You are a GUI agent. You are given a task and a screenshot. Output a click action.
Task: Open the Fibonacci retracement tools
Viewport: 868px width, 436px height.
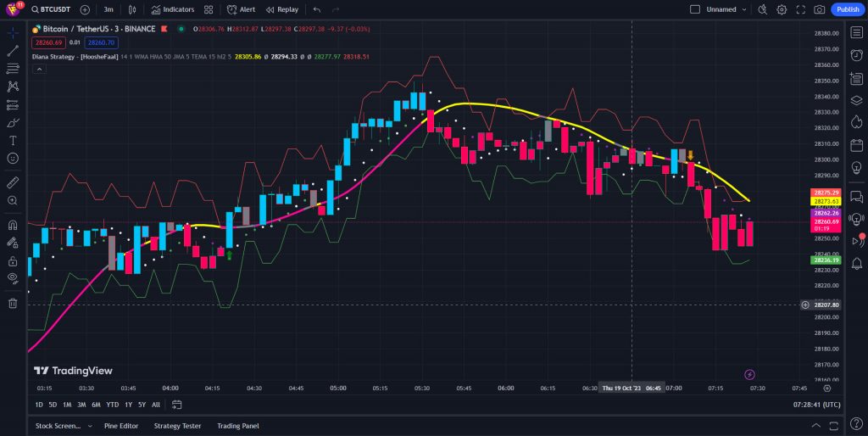(13, 69)
